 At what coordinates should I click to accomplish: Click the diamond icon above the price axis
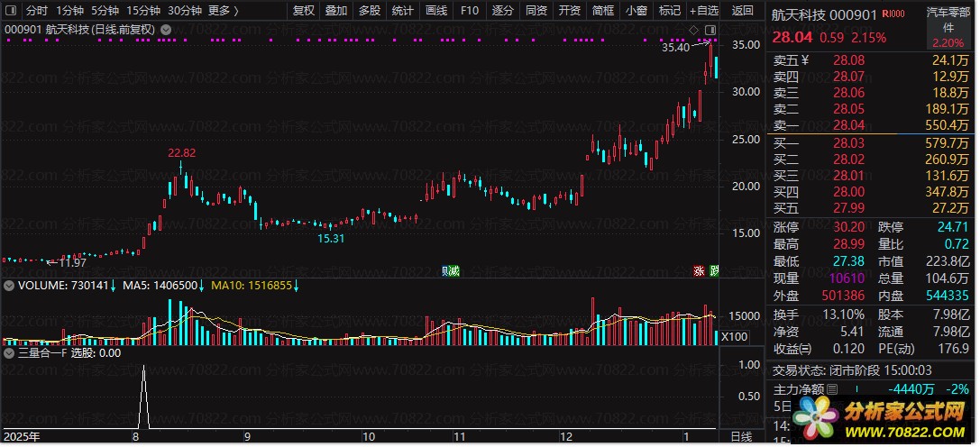point(693,30)
